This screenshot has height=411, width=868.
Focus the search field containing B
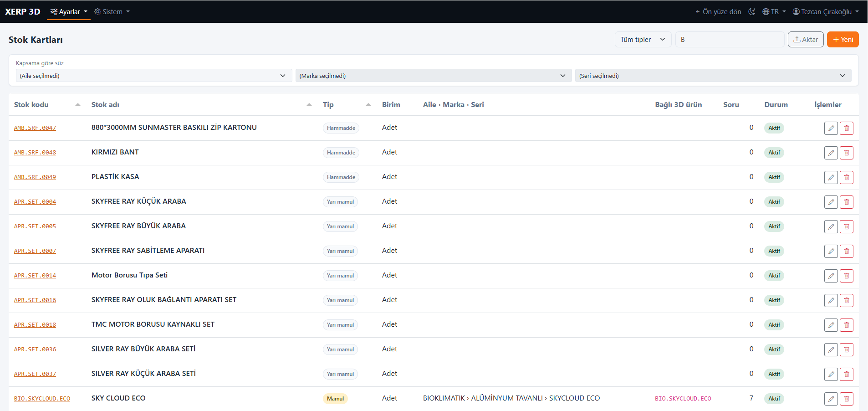tap(730, 40)
